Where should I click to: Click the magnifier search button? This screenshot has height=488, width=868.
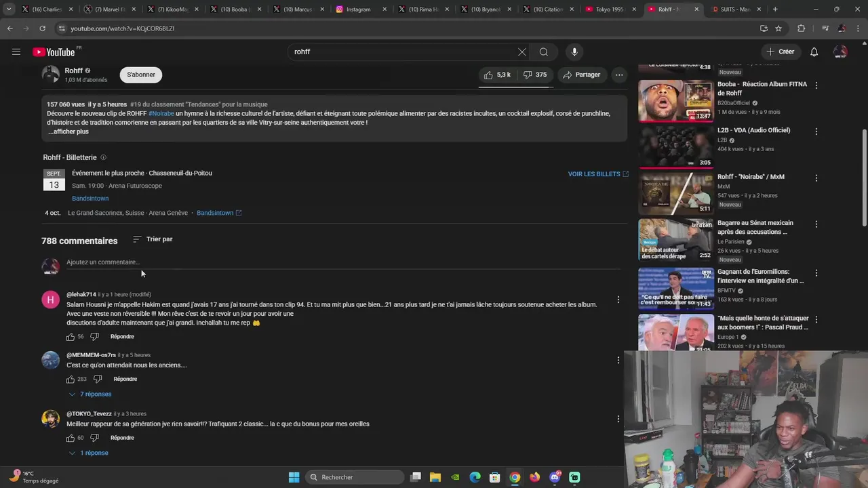pyautogui.click(x=544, y=52)
